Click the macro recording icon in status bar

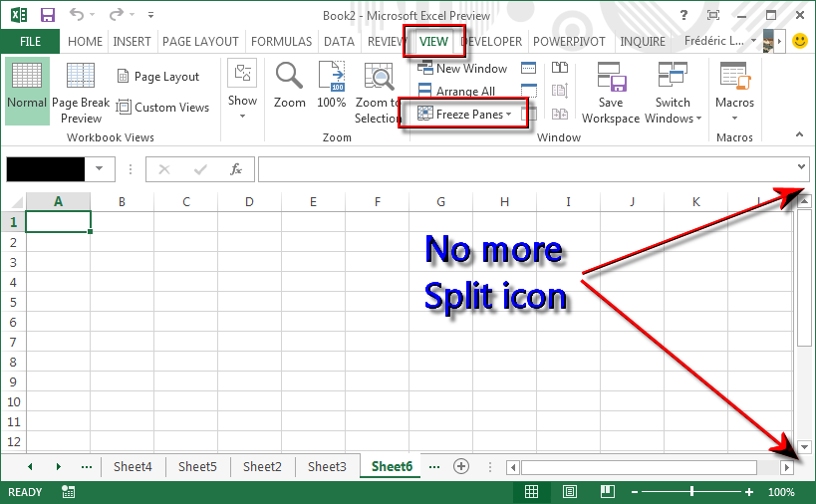68,491
